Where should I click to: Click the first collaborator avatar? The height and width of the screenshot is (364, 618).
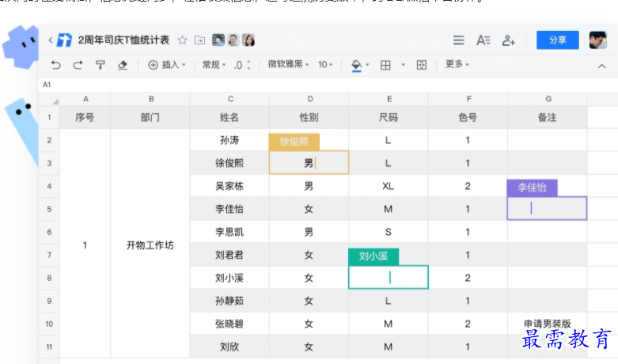[x=218, y=40]
